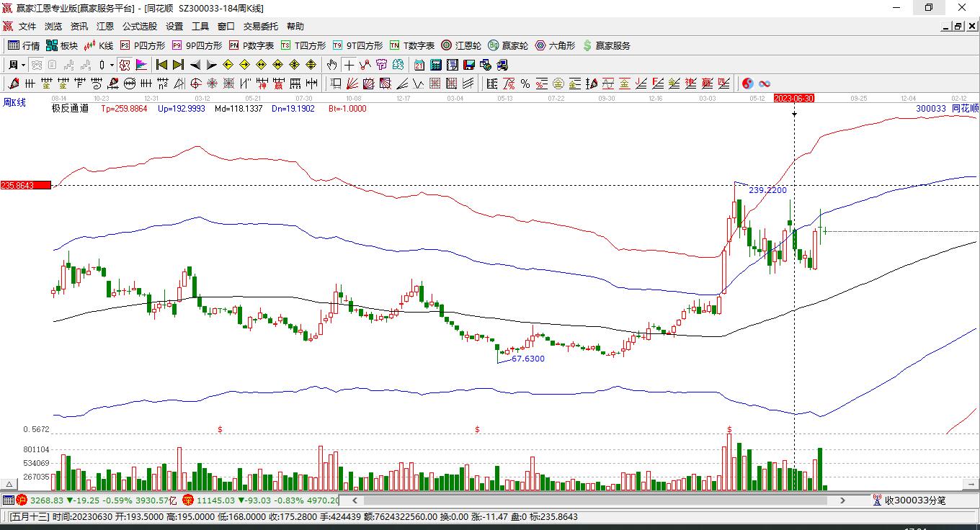Open the 帮助 menu
Screen dimensions: 980x530
click(x=295, y=27)
